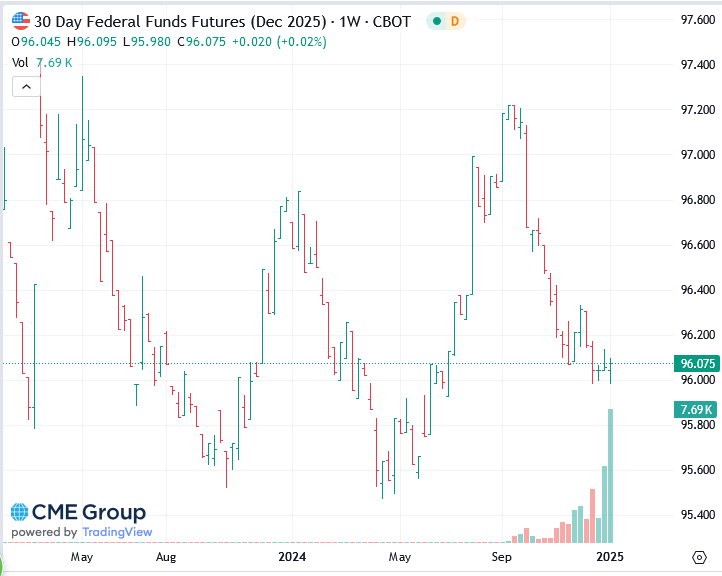
Task: Open chart settings gear icon
Action: tap(699, 556)
